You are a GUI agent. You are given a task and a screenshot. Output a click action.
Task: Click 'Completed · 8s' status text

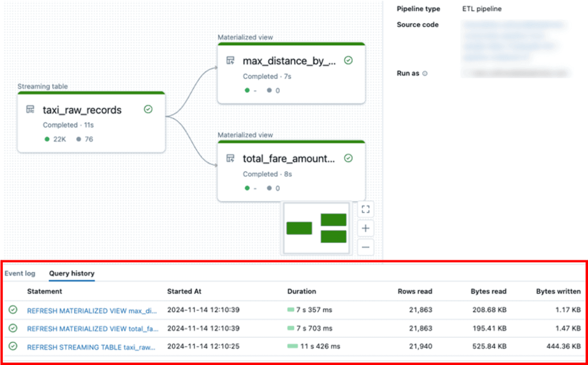click(x=267, y=174)
